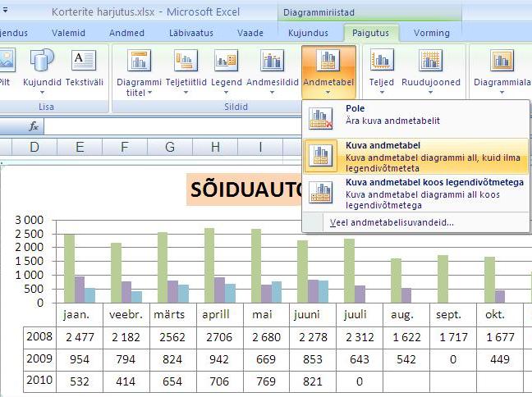532x397 pixels.
Task: Select column I header
Action: coord(260,147)
